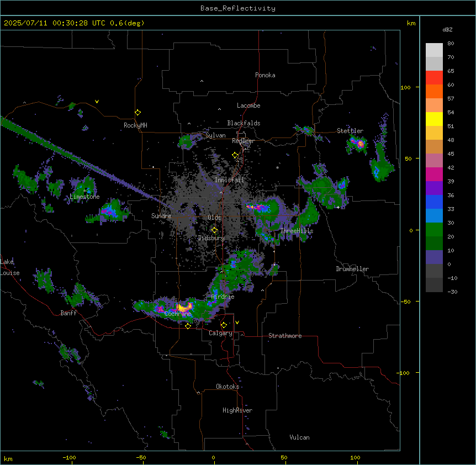Click the yellow v marker northwest of RockyMH
Image resolution: width=476 pixels, height=465 pixels.
pos(97,102)
